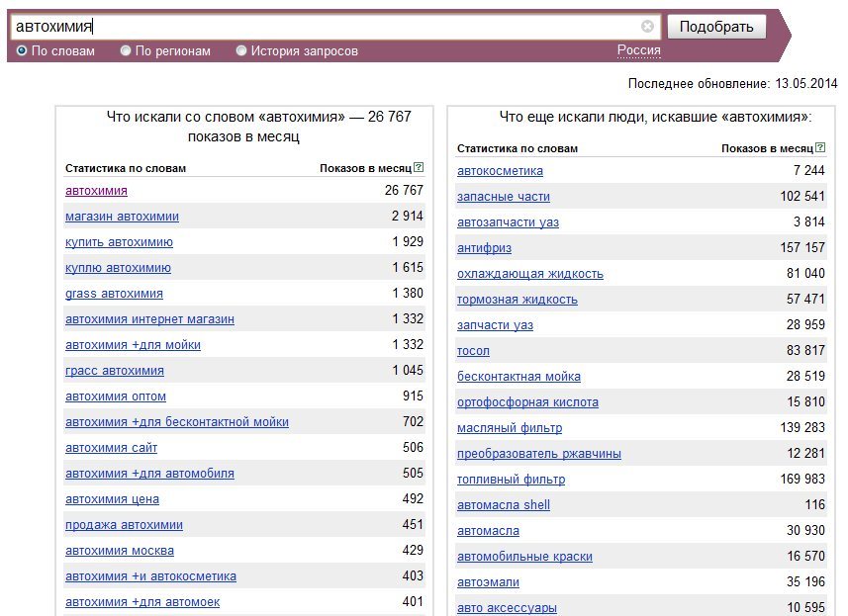Open the 'Россия' region selector
This screenshot has height=616, width=848.
638,50
